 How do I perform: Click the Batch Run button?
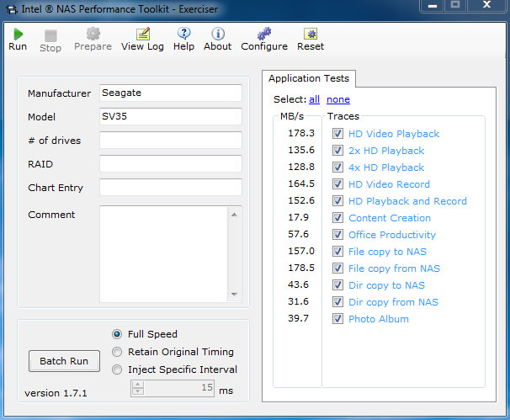[x=64, y=361]
